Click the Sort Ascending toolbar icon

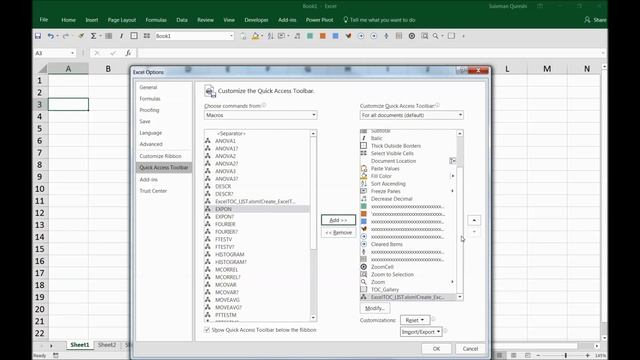point(270,36)
